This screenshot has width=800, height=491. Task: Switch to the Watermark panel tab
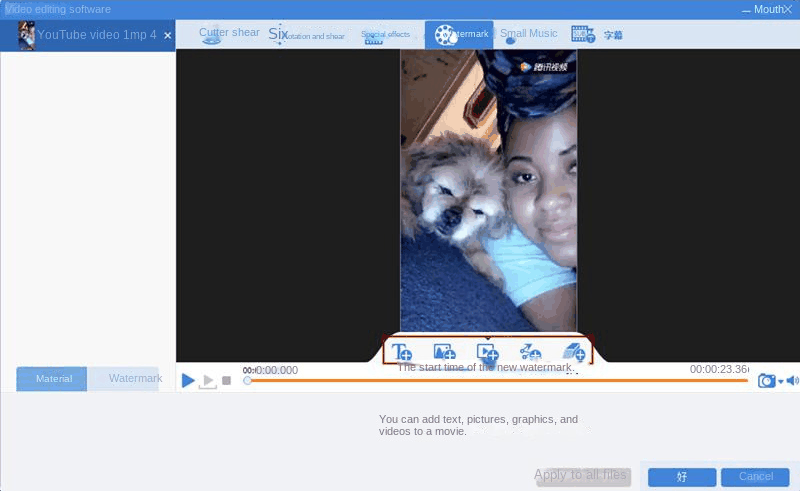click(x=134, y=379)
